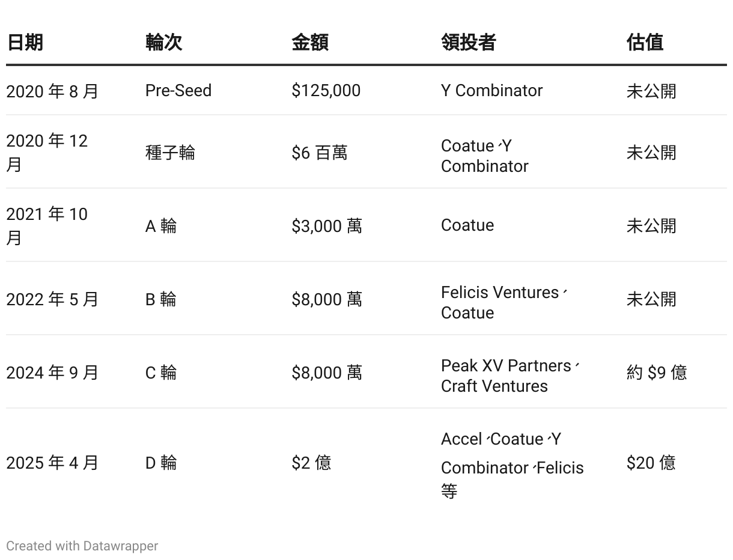Click the 種子輪 round cell
This screenshot has width=733, height=560.
[170, 153]
